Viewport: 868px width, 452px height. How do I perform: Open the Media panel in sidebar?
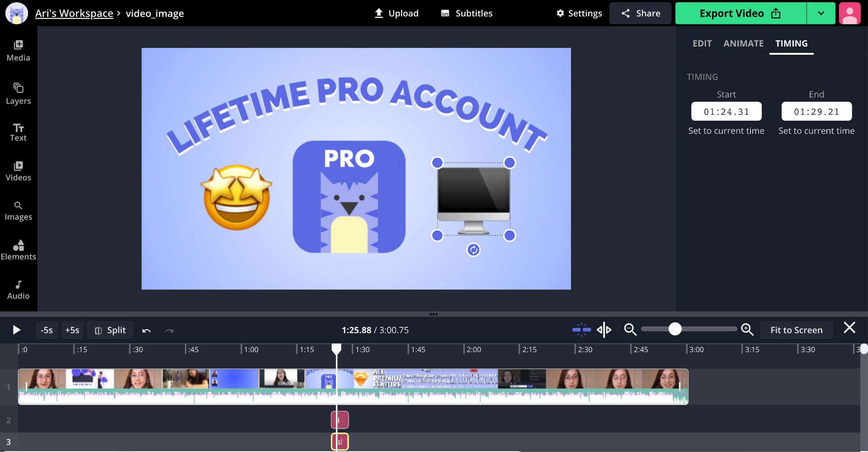pyautogui.click(x=18, y=51)
